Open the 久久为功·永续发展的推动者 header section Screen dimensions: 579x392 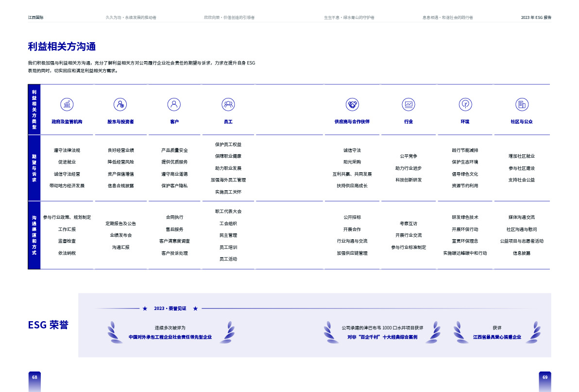(131, 17)
